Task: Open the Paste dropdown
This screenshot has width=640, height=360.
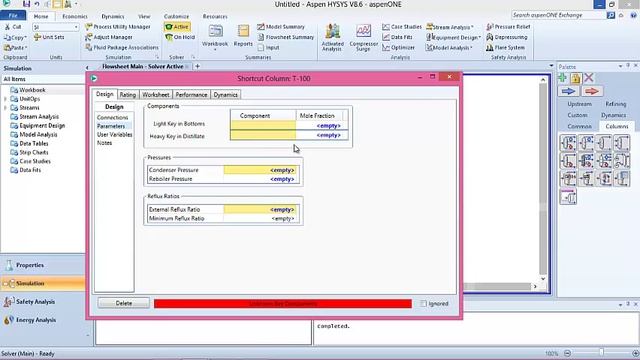Action: click(15, 47)
